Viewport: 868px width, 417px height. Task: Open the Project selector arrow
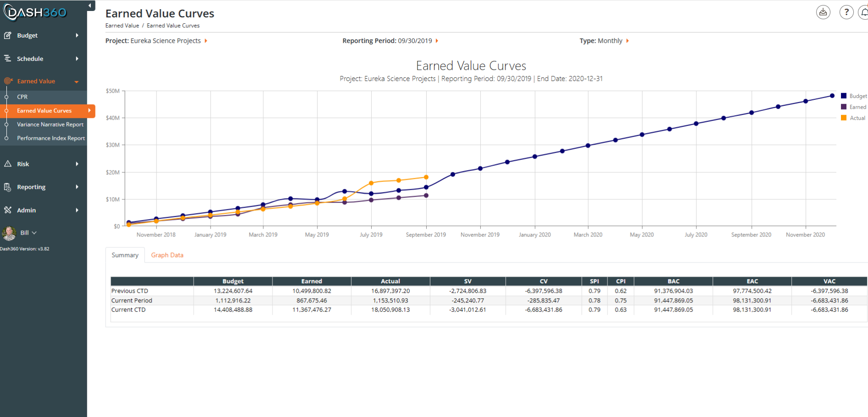(x=206, y=41)
